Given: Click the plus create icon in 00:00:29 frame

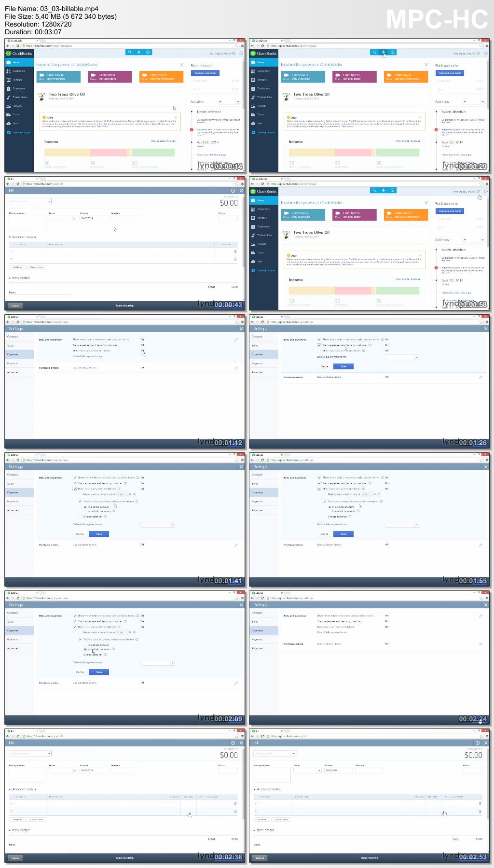Looking at the screenshot, I should [x=384, y=52].
